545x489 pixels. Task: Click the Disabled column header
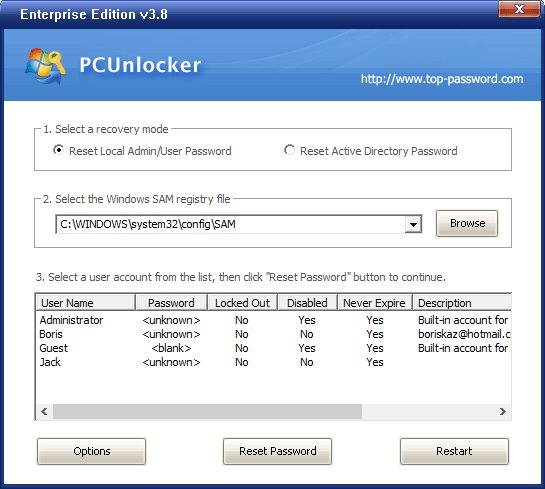pos(307,303)
